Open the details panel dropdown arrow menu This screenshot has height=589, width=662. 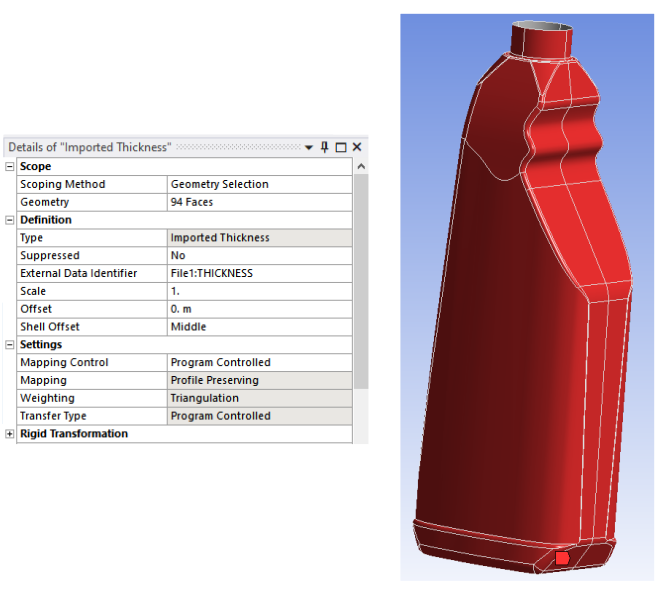pyautogui.click(x=309, y=147)
